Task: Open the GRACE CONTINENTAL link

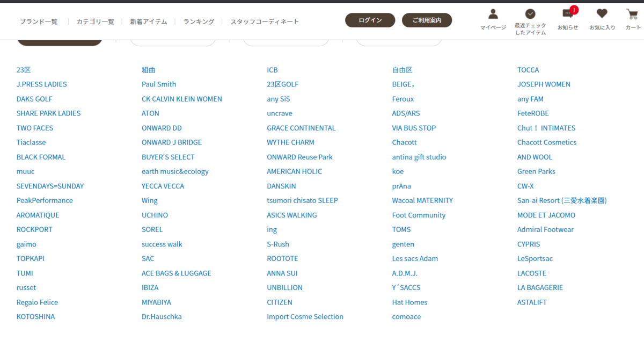Action: tap(301, 128)
